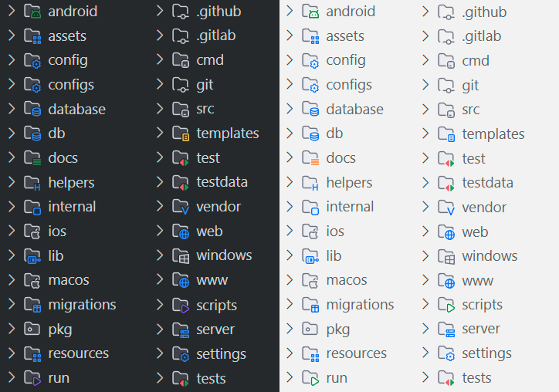Viewport: 559px width, 392px height.
Task: Click the lib folder icon in dark theme
Action: click(32, 256)
